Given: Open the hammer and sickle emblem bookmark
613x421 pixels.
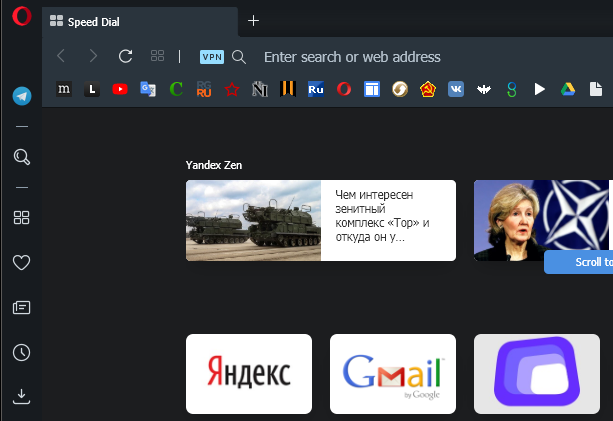Looking at the screenshot, I should coord(428,90).
